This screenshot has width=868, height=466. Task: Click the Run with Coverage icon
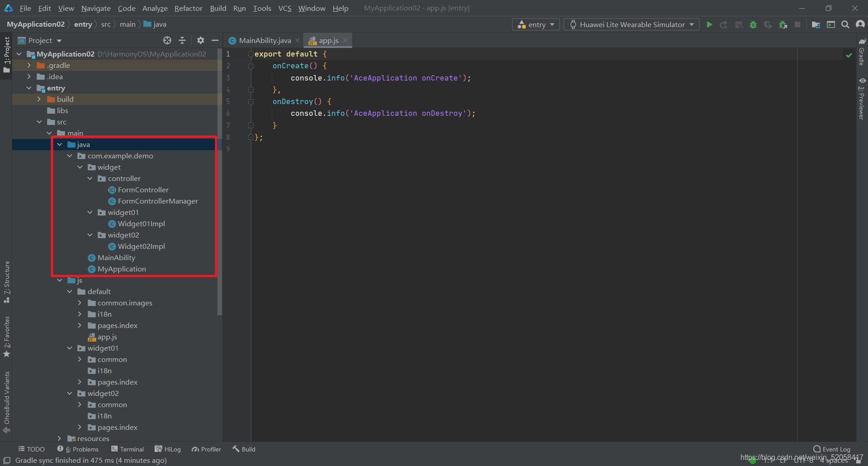[x=768, y=24]
